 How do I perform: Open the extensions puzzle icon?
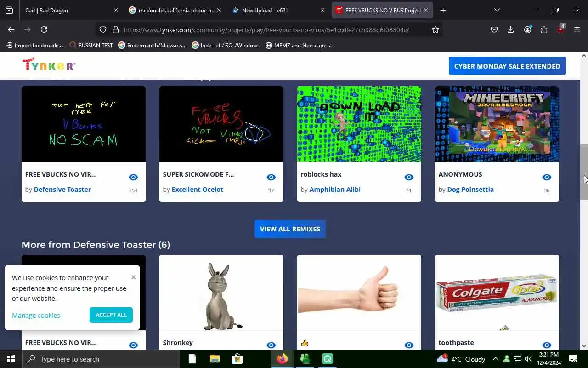pyautogui.click(x=544, y=29)
